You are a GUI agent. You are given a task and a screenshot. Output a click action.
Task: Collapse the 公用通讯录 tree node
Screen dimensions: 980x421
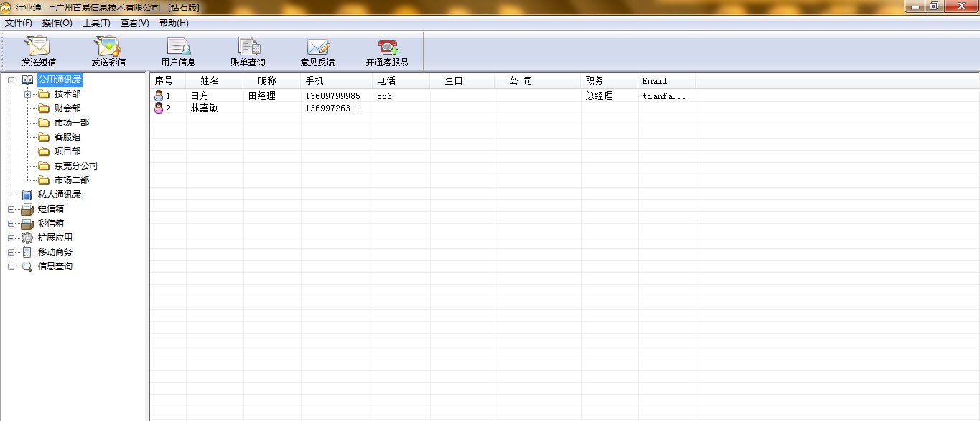coord(11,80)
